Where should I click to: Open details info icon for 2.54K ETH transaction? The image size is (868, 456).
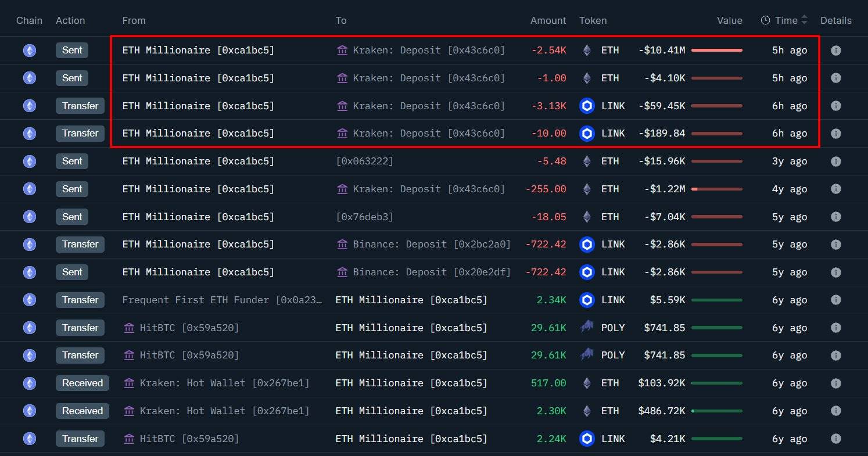[x=835, y=51]
